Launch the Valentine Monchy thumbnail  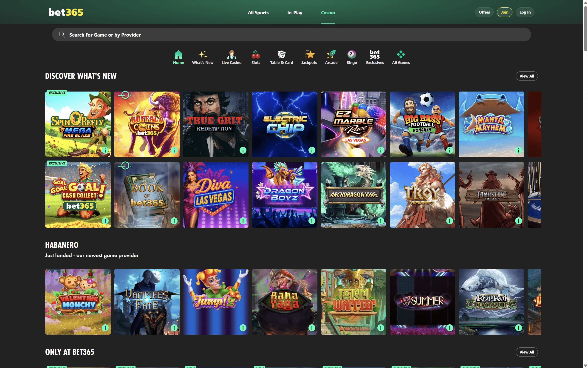click(x=78, y=302)
